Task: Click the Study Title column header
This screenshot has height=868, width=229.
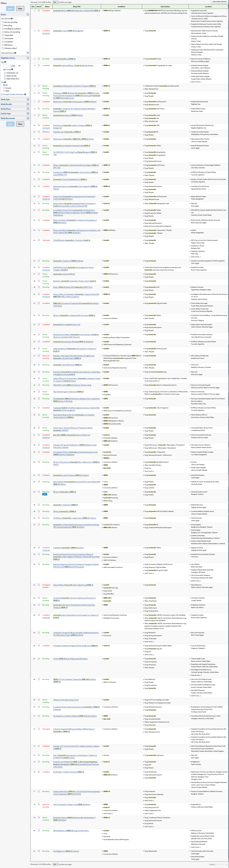Action: 77,6
